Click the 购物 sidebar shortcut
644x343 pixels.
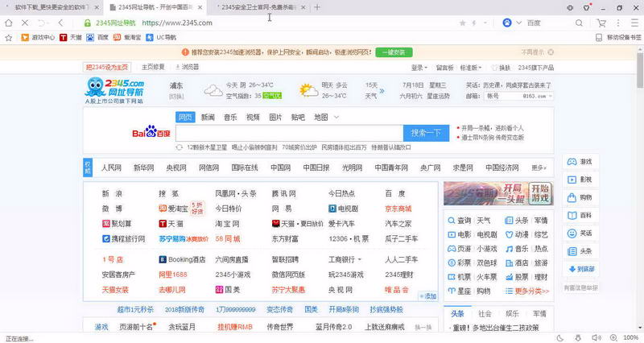(580, 197)
